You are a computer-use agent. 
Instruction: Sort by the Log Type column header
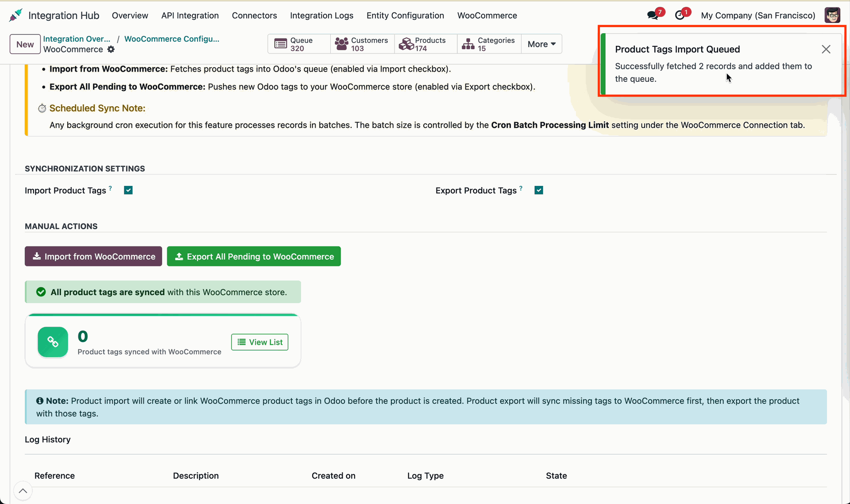(x=425, y=476)
